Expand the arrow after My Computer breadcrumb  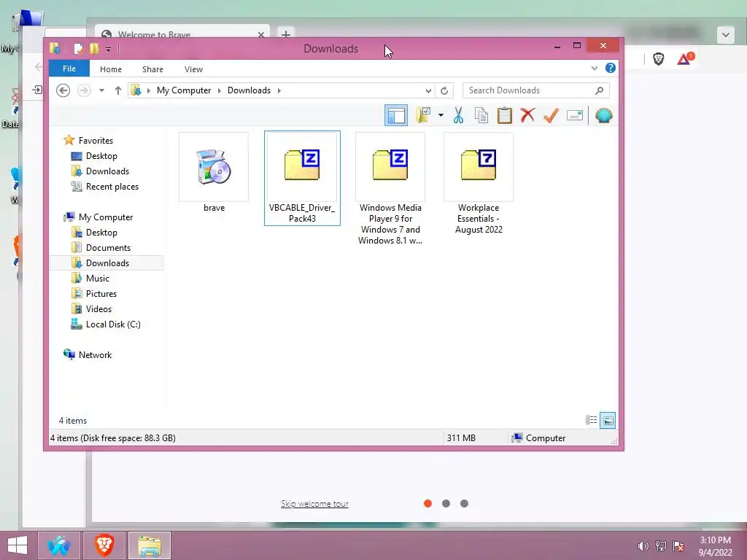[219, 90]
